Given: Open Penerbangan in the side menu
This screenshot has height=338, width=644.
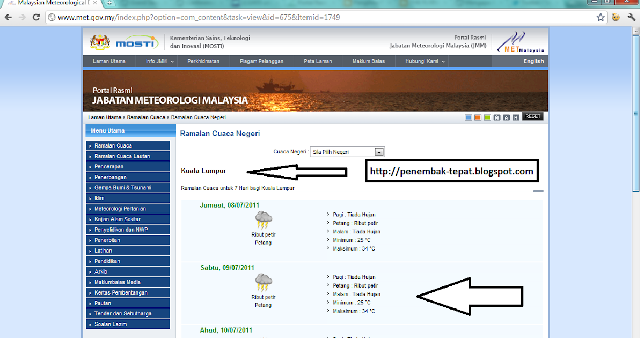Looking at the screenshot, I should [x=128, y=177].
